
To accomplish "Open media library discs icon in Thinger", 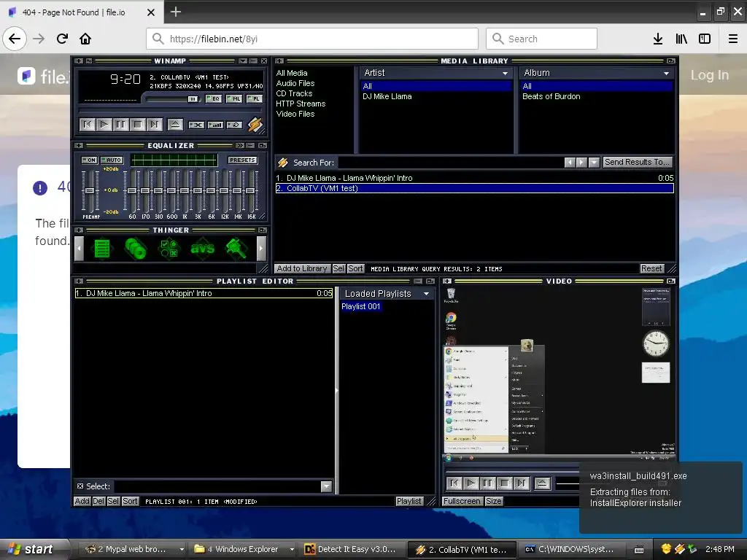I will pos(136,248).
